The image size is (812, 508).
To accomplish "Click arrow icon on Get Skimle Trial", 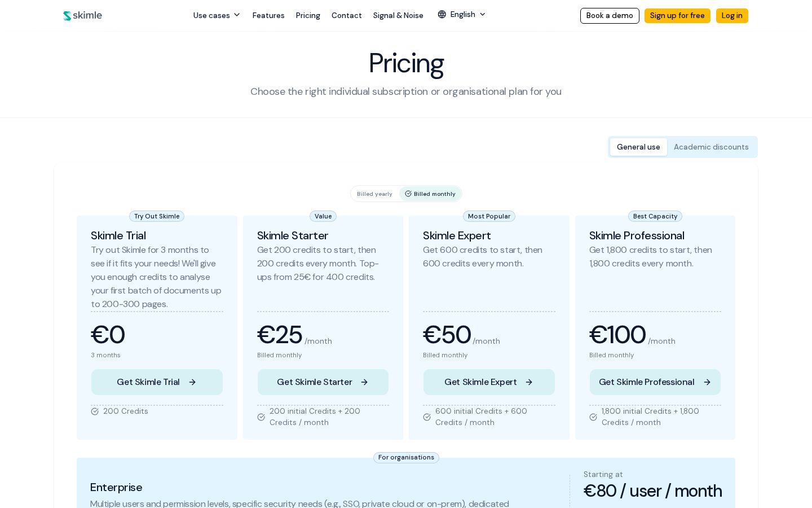I will pos(192,382).
